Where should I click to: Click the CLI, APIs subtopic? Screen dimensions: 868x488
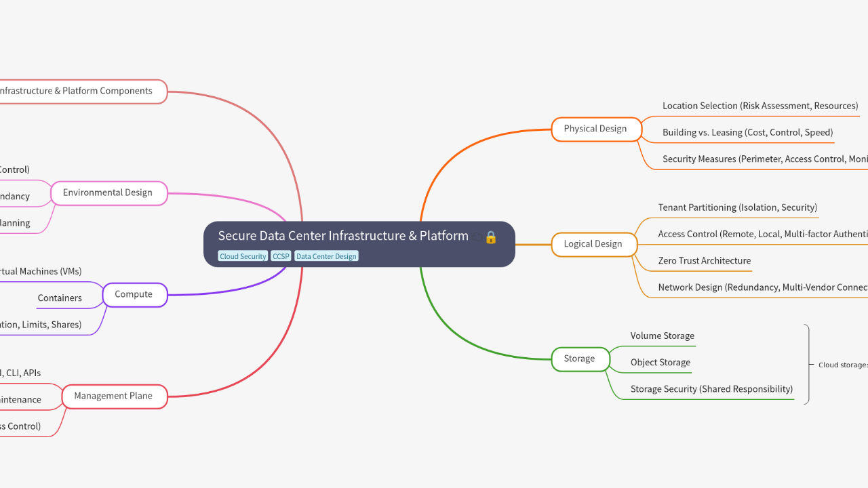tap(20, 373)
